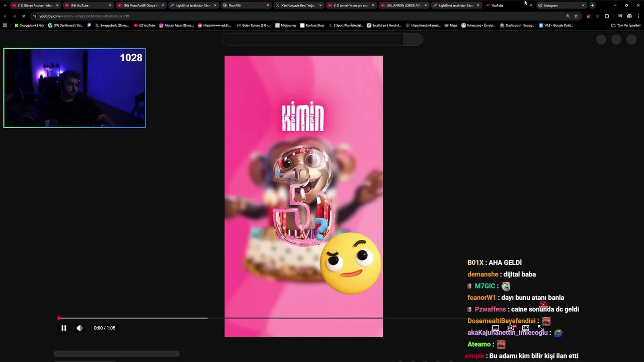Viewport: 644px width, 362px height.
Task: Open the Swaggybark | Kick bookmark
Action: (29, 25)
